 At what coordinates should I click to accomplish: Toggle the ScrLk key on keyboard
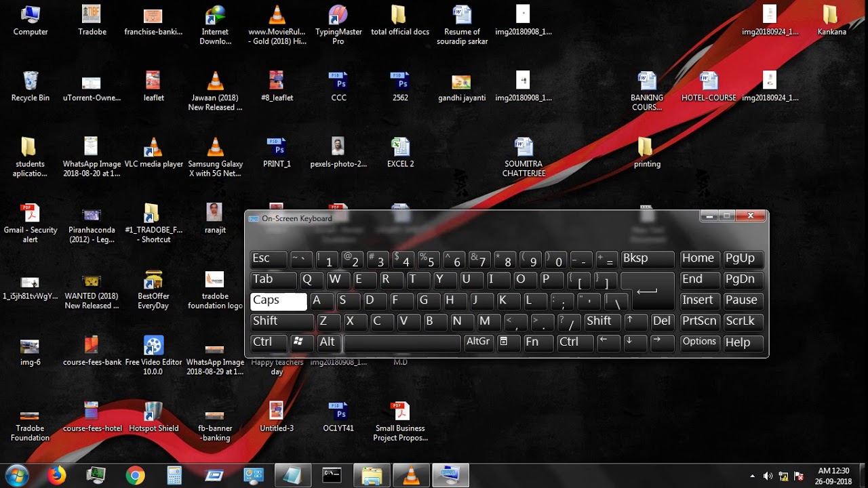pyautogui.click(x=743, y=322)
